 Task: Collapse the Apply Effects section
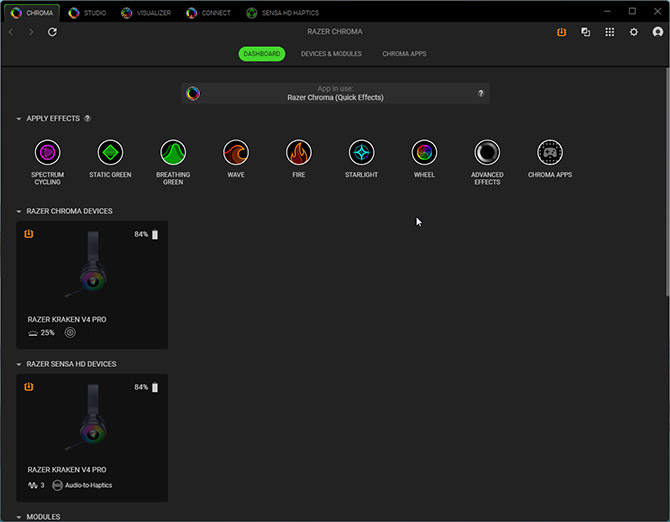19,119
